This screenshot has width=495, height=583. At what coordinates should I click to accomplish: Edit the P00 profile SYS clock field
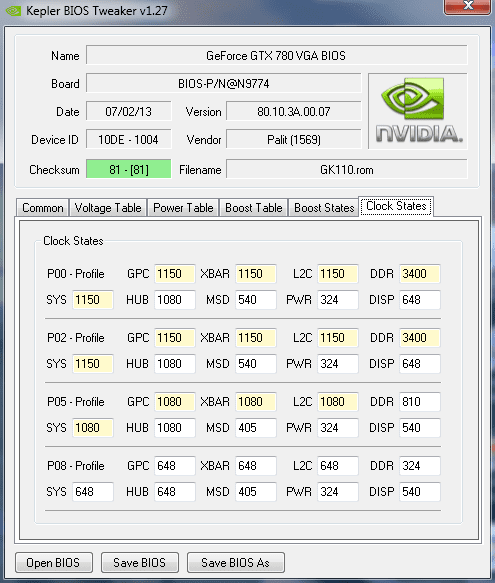[93, 300]
